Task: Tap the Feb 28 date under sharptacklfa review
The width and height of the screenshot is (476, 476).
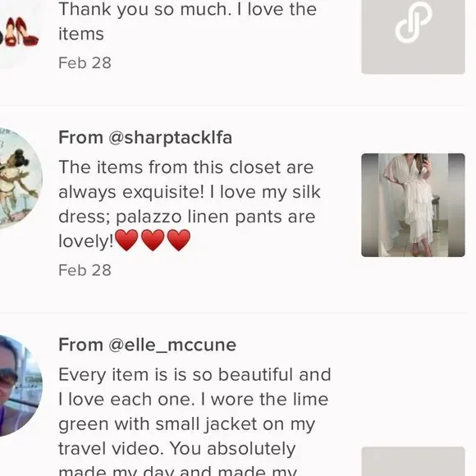Action: coord(85,270)
